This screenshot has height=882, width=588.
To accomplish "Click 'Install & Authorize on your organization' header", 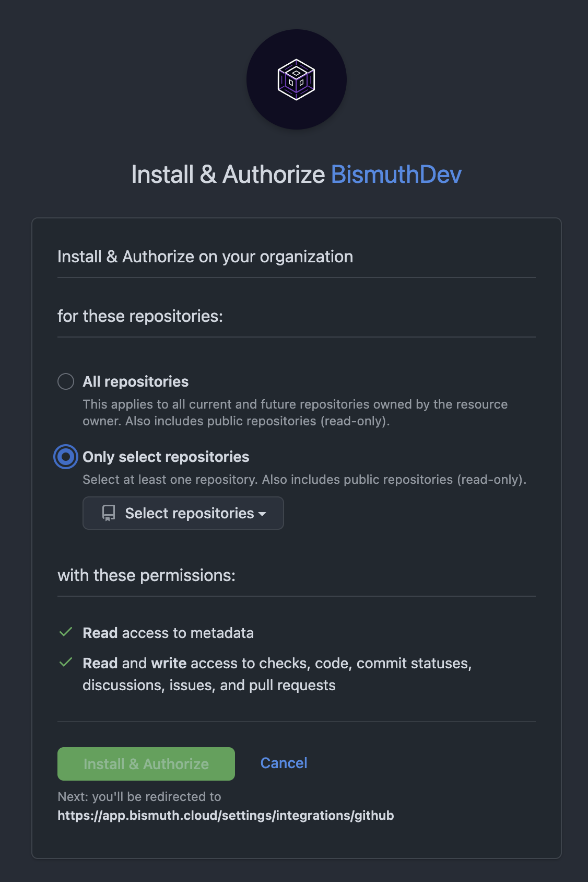I will [205, 257].
